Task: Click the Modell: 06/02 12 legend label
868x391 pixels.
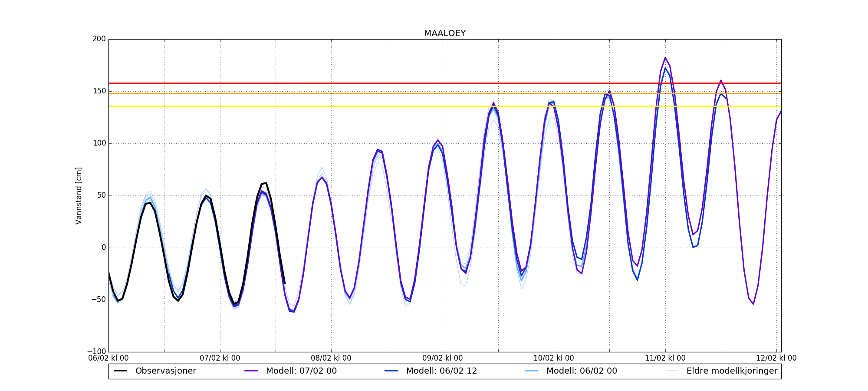Action: [x=441, y=371]
